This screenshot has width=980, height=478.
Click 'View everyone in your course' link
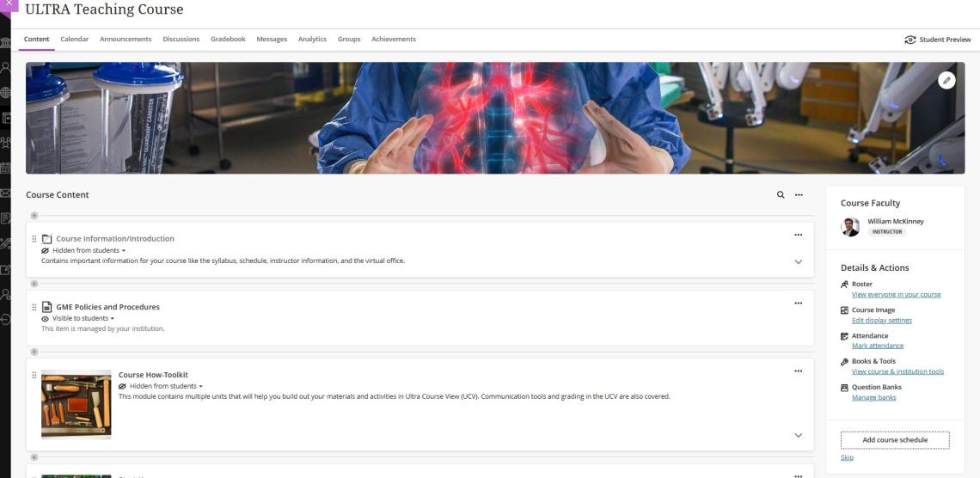[x=897, y=294]
